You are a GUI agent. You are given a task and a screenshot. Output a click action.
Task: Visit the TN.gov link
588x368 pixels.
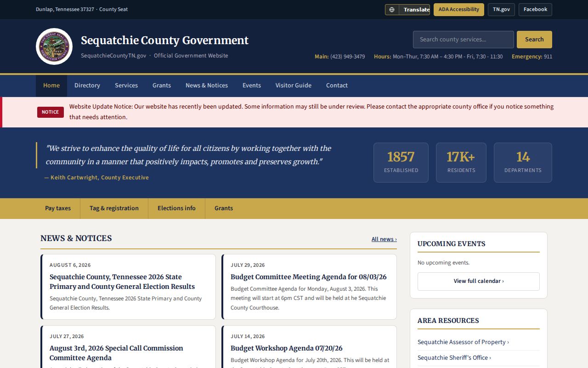(x=501, y=10)
